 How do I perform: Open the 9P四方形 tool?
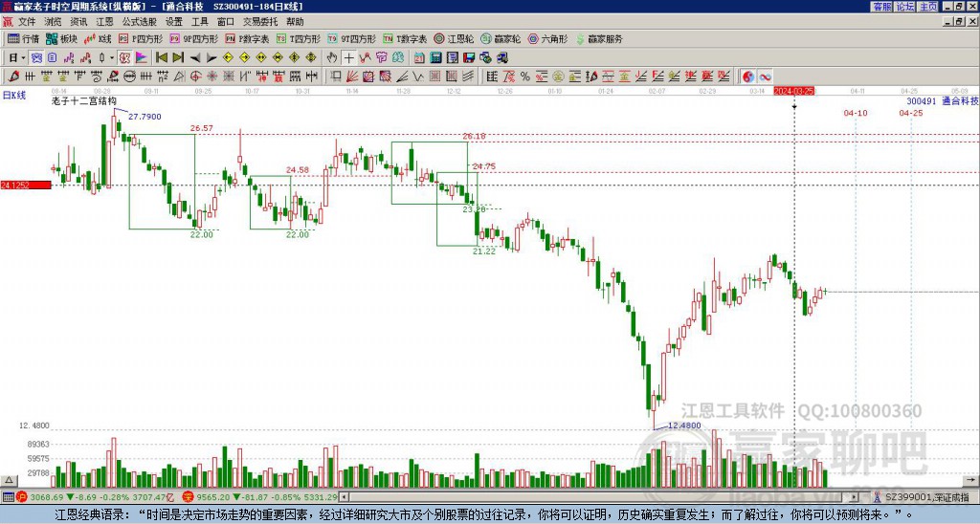193,38
